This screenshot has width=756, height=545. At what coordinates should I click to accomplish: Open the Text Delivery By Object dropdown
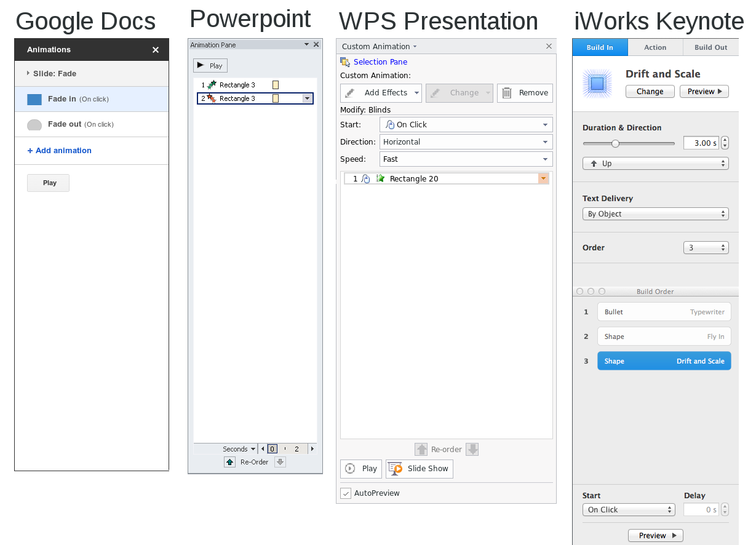coord(655,214)
